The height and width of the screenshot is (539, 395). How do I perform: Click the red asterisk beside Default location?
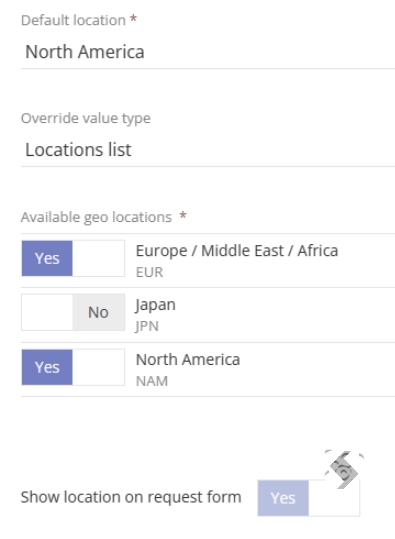(133, 19)
